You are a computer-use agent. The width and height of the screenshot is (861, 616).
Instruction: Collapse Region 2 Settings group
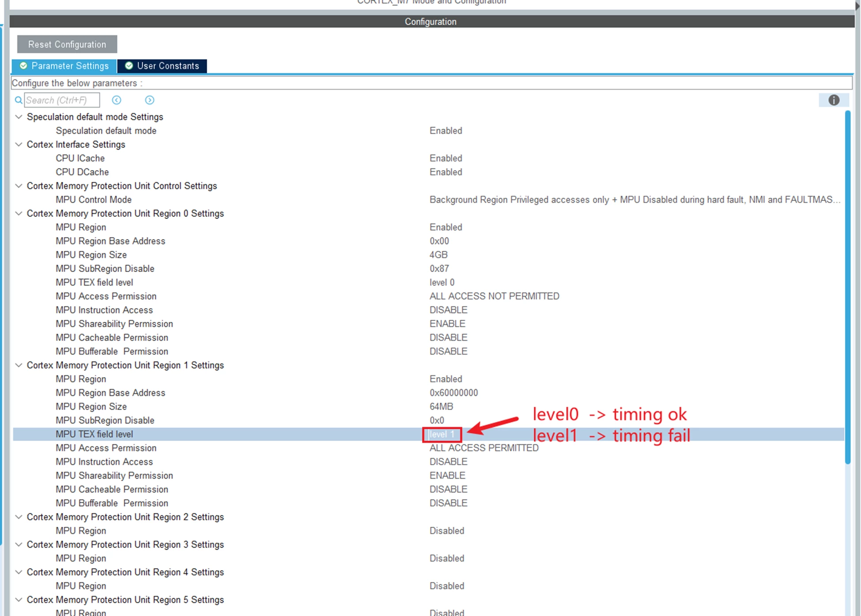pos(19,517)
